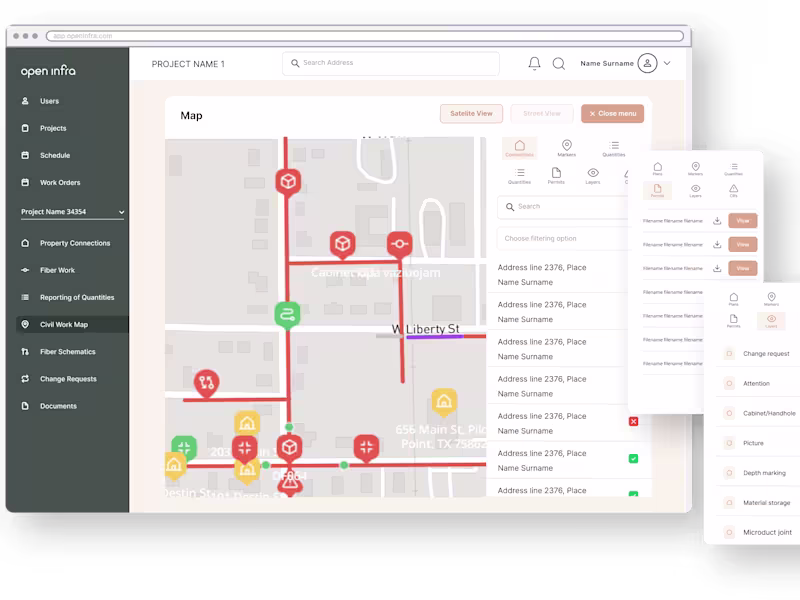This screenshot has height=600, width=800.
Task: Click the notifications bell icon
Action: tap(534, 63)
